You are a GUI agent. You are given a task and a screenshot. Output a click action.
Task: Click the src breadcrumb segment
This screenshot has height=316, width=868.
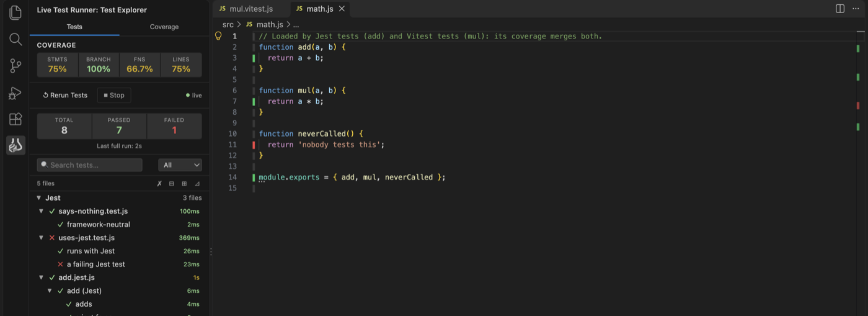(228, 24)
